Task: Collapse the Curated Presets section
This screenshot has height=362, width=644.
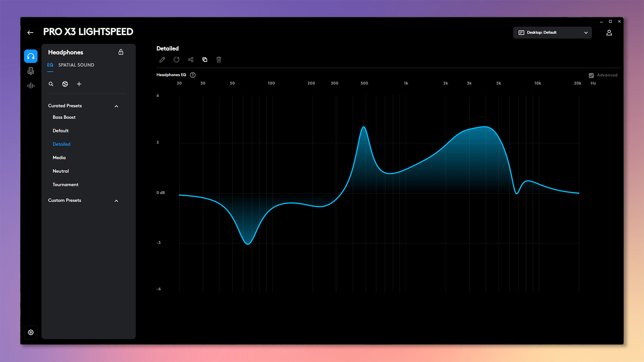Action: point(116,106)
